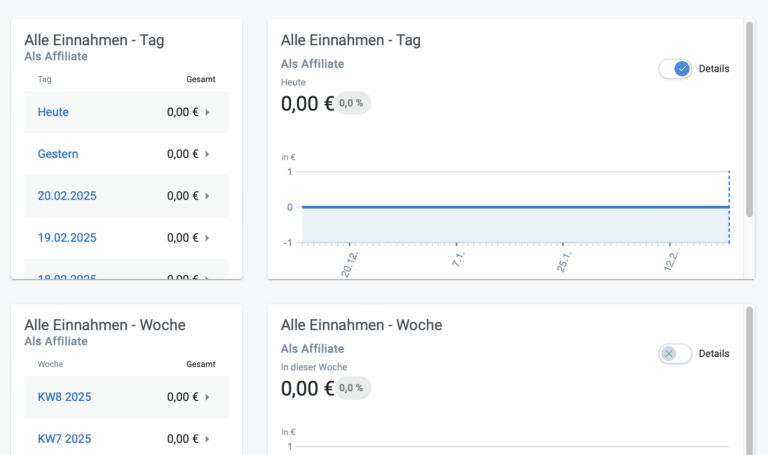Screen dimensions: 768x455
Task: Click the Gesamt column header in the Tag table
Action: [200, 79]
